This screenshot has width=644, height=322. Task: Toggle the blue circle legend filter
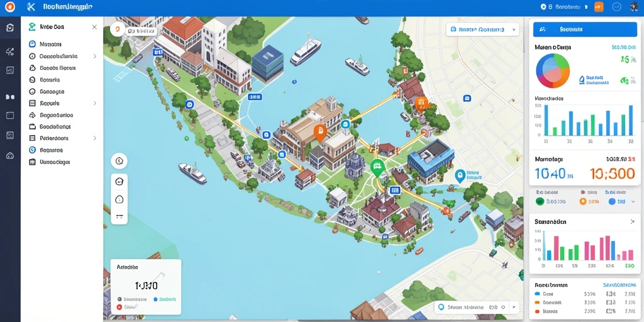(611, 201)
